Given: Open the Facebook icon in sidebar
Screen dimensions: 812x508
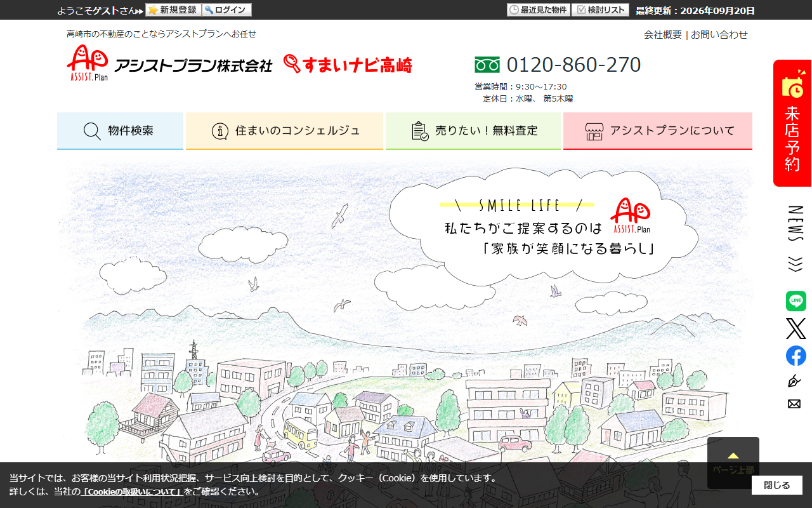Looking at the screenshot, I should [796, 356].
